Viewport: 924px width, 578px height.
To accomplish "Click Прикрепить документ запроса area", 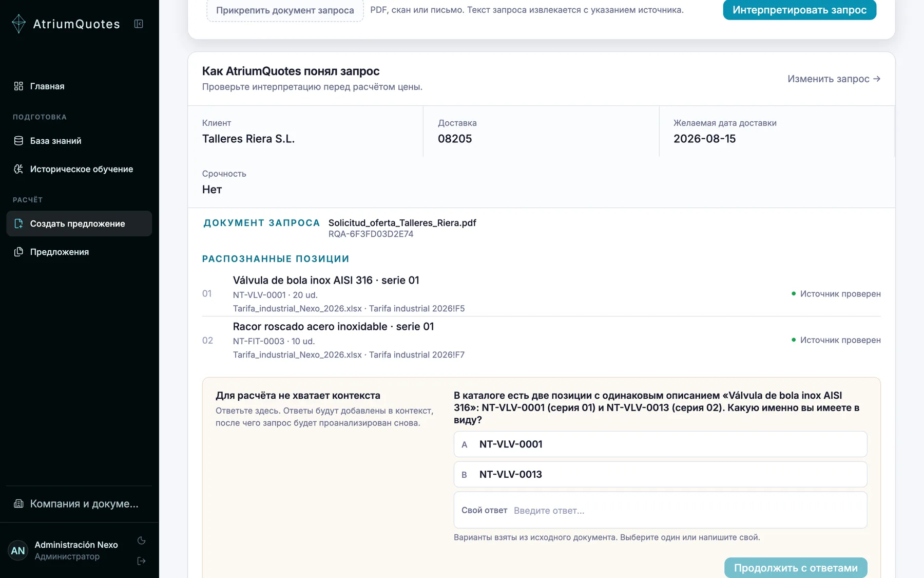I will pyautogui.click(x=285, y=10).
